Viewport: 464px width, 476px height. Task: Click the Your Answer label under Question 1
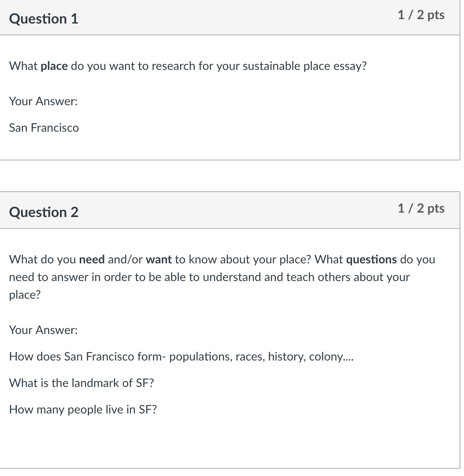43,101
